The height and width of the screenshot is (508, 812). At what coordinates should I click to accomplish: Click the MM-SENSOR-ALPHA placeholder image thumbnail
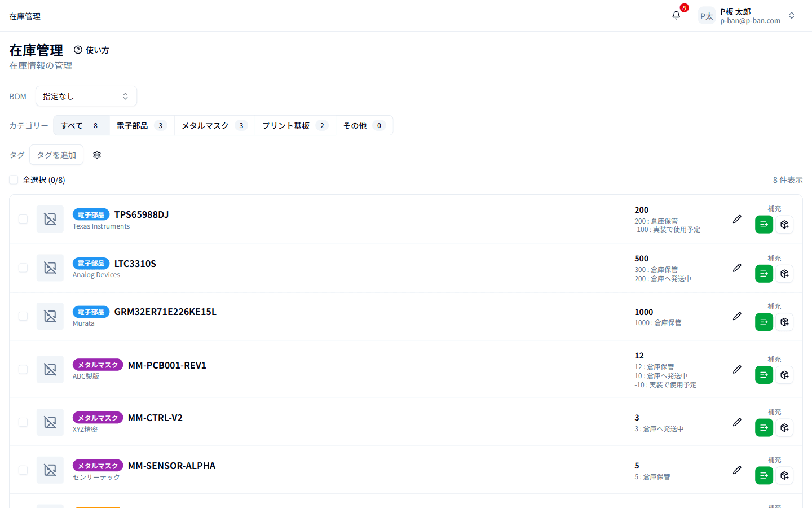point(50,470)
